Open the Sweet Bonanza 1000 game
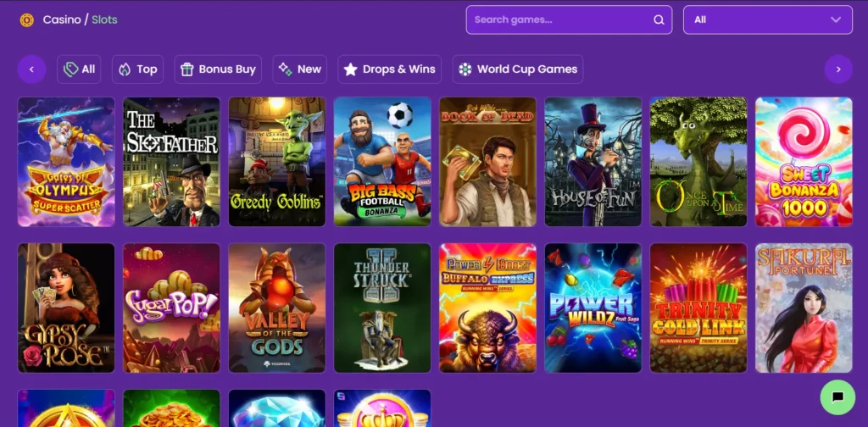This screenshot has width=868, height=427. pos(804,162)
